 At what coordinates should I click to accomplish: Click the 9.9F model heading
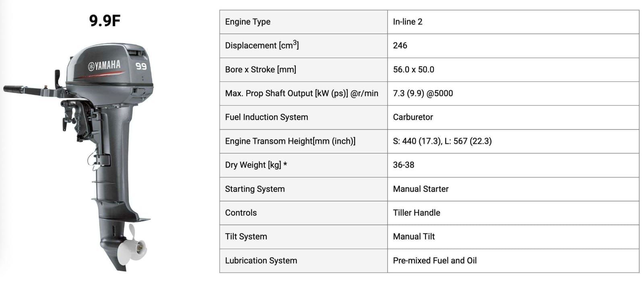pos(105,21)
